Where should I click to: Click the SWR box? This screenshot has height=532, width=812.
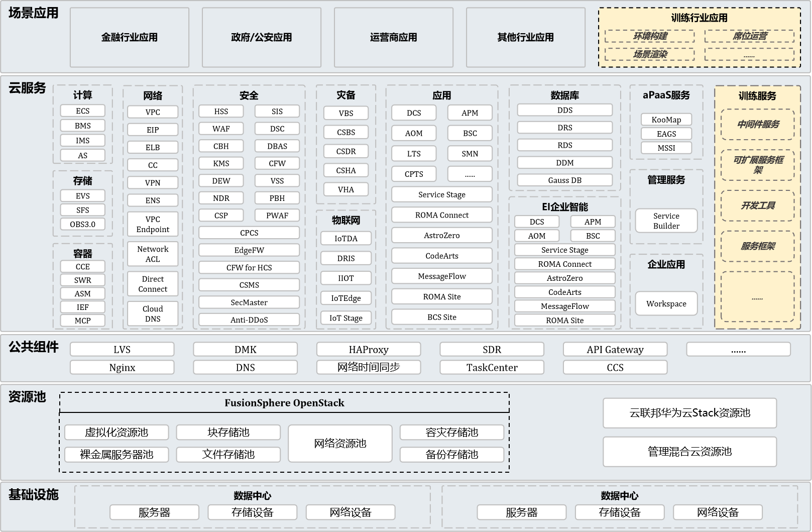[x=83, y=280]
